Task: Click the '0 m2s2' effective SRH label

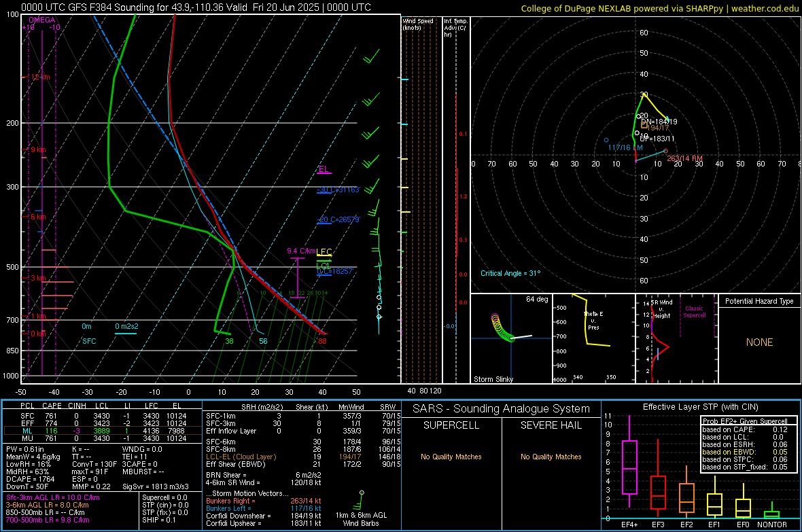Action: (126, 326)
